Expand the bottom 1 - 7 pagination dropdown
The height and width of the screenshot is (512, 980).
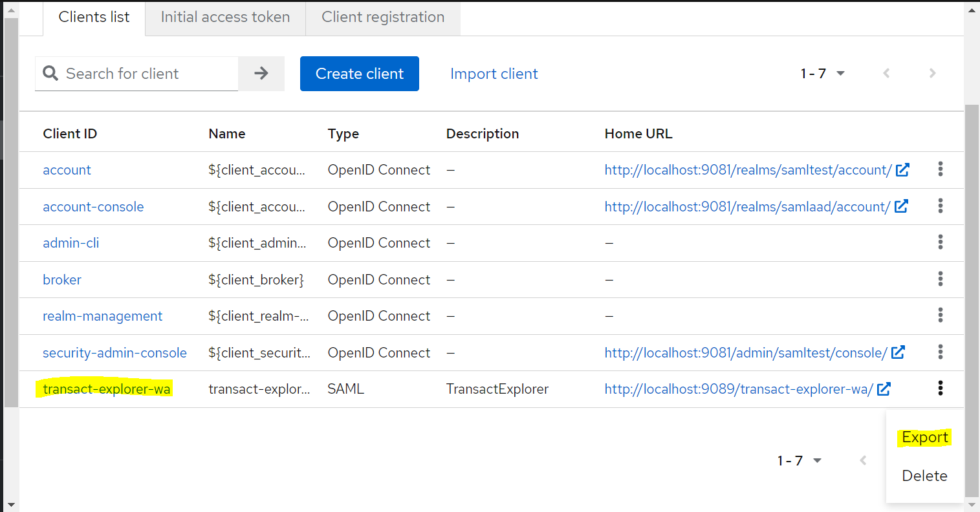coord(800,461)
